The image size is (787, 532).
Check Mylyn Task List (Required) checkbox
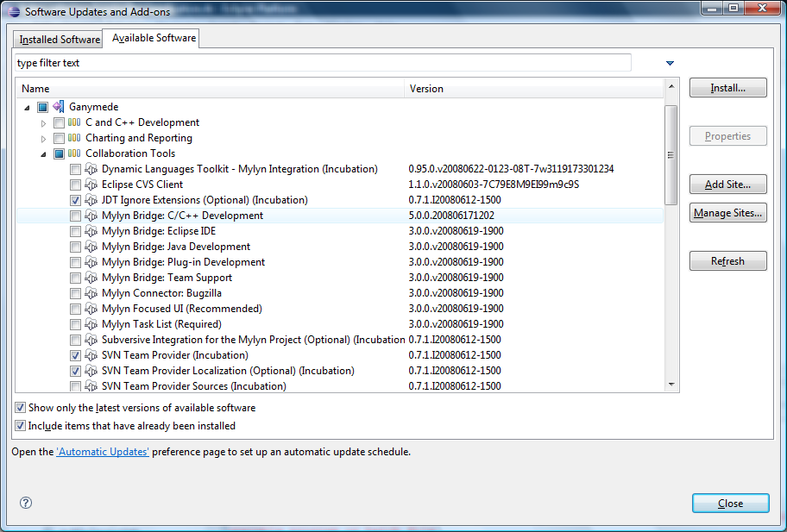tap(75, 324)
